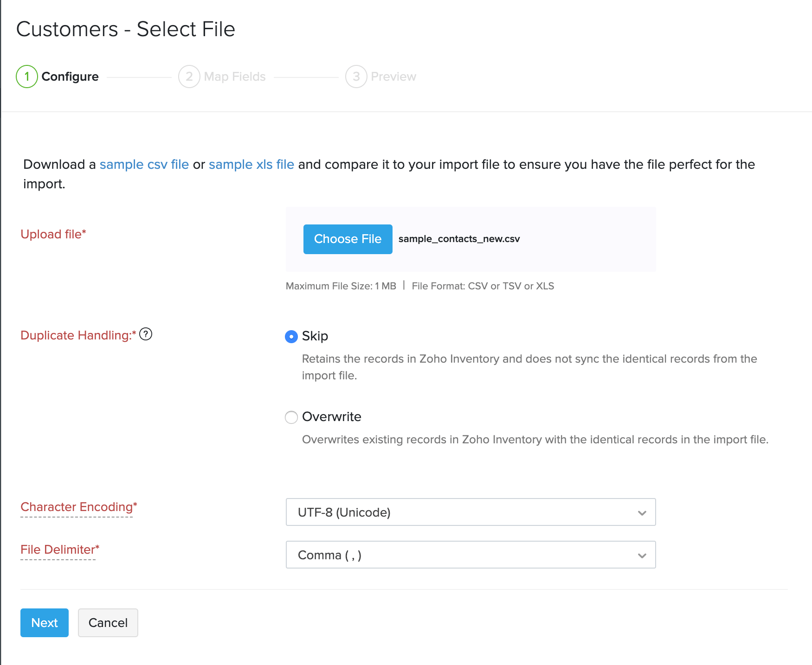Click the Preview step circle

[x=356, y=76]
